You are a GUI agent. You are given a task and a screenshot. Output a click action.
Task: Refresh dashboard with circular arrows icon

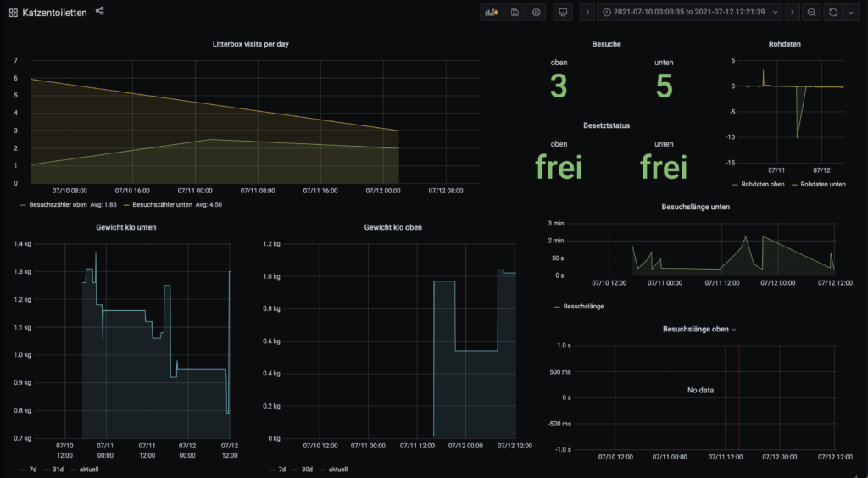tap(832, 12)
